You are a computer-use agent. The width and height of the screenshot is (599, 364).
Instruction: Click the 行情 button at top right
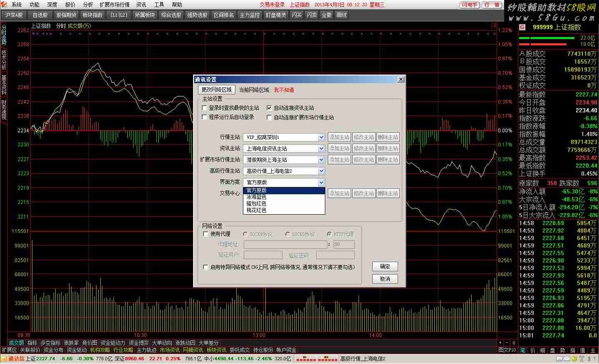[x=492, y=5]
